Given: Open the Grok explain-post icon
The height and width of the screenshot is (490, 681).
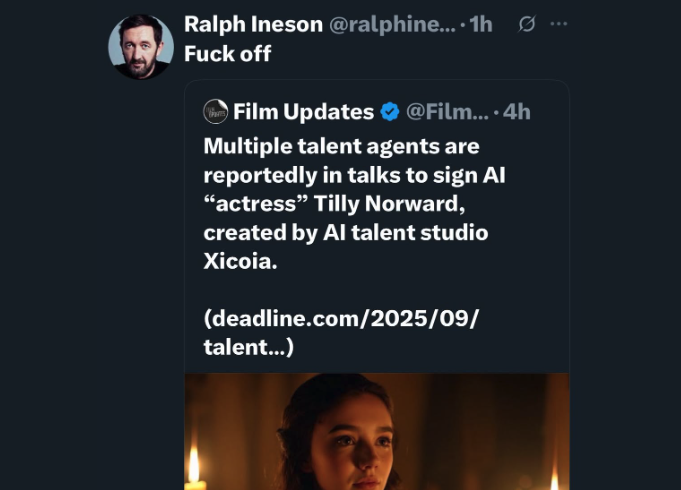Looking at the screenshot, I should tap(527, 24).
